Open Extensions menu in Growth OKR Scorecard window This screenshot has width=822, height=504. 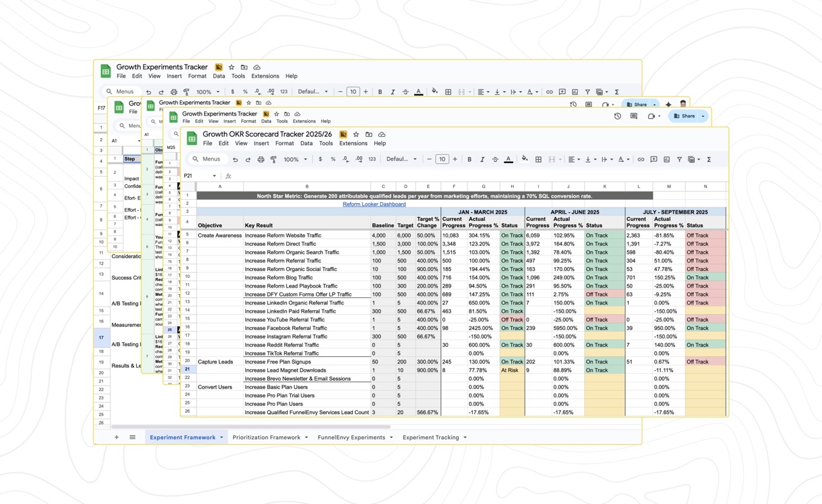tap(353, 143)
